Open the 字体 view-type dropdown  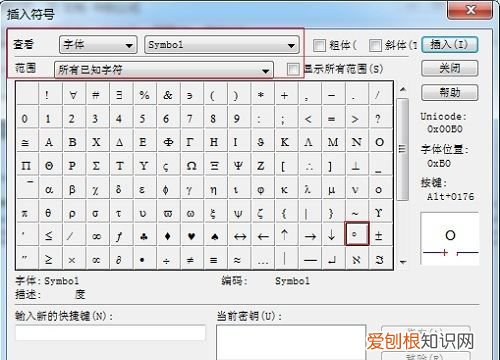[98, 45]
